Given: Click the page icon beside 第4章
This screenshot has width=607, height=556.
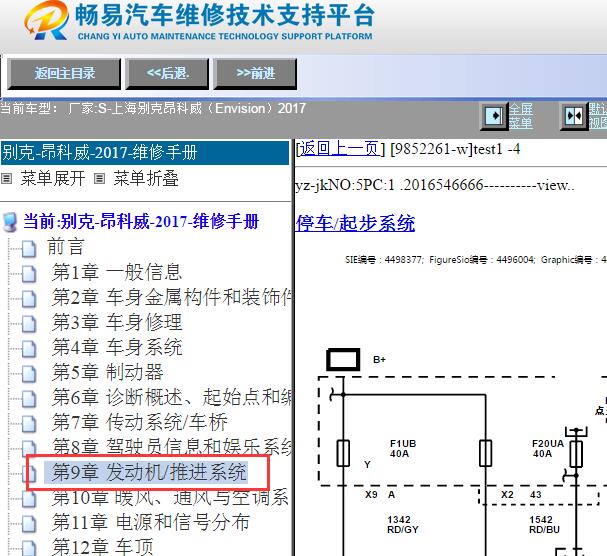Looking at the screenshot, I should (x=29, y=348).
